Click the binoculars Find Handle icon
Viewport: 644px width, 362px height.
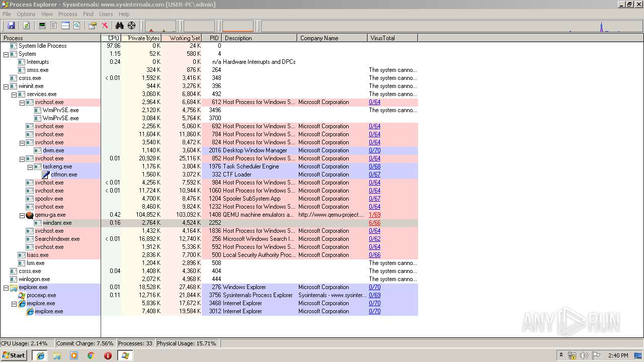pyautogui.click(x=119, y=26)
